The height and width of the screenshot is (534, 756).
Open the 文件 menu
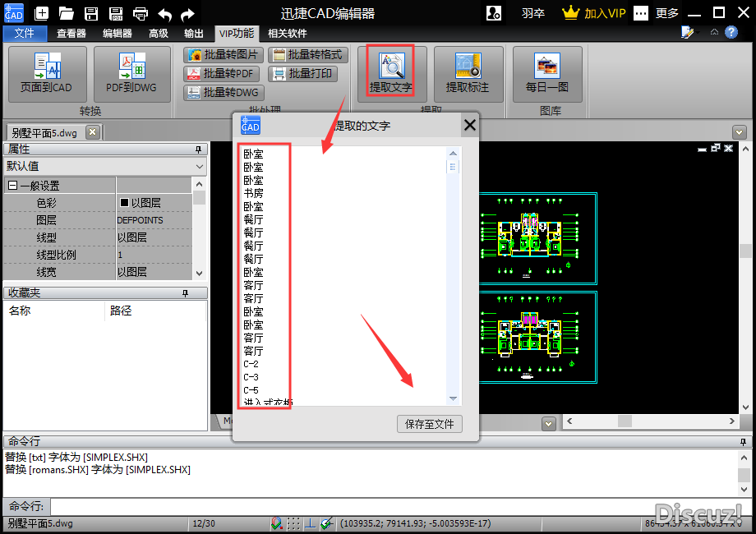click(25, 34)
